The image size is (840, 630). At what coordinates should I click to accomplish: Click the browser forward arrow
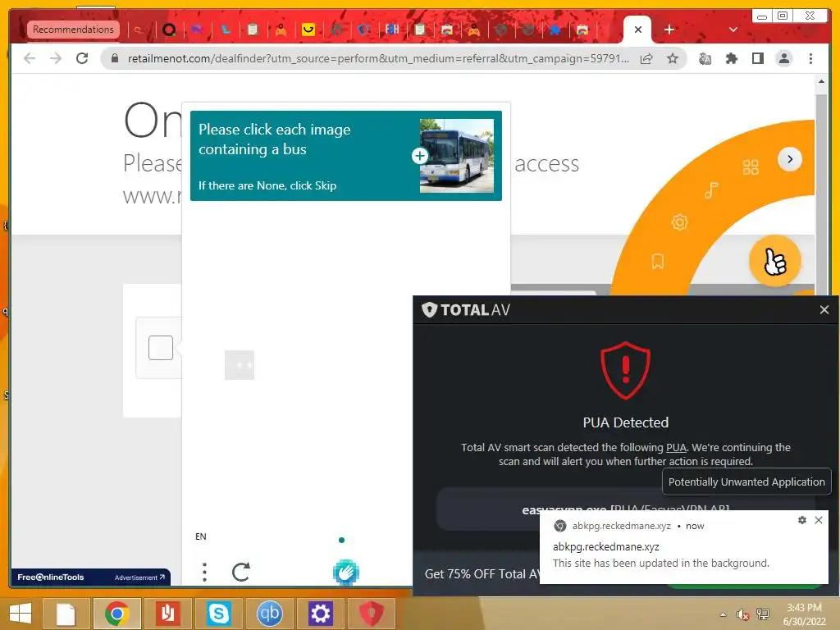pyautogui.click(x=56, y=58)
